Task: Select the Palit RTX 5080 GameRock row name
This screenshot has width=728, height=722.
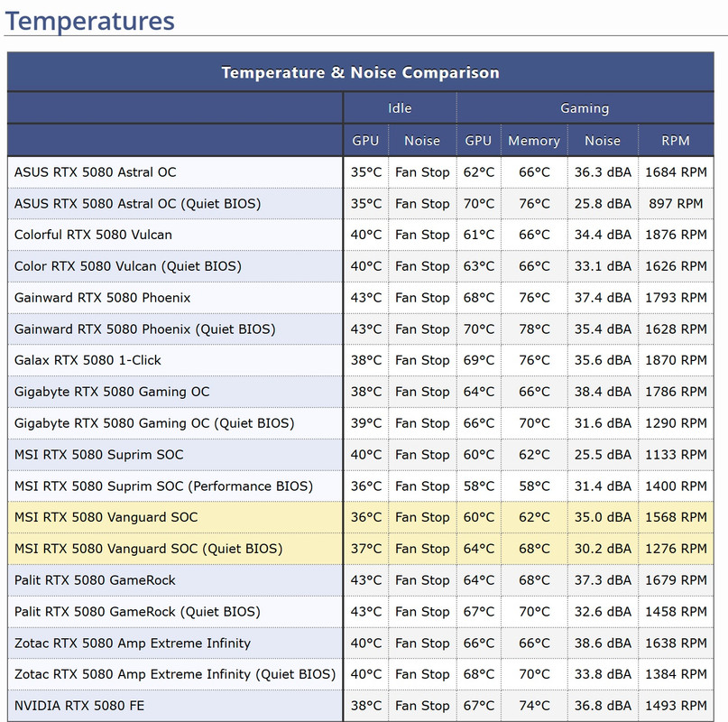Action: [95, 580]
